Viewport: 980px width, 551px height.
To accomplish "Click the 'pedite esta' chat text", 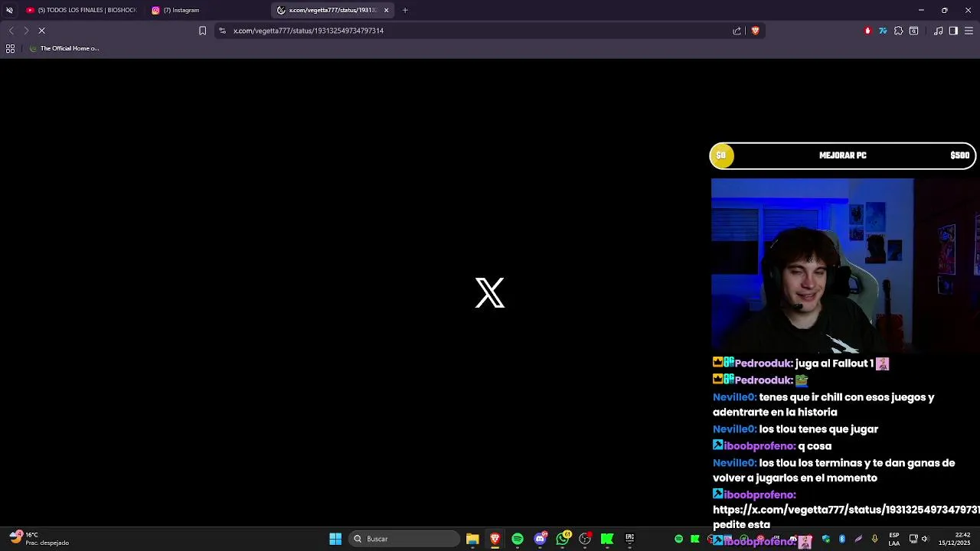I will [x=741, y=525].
